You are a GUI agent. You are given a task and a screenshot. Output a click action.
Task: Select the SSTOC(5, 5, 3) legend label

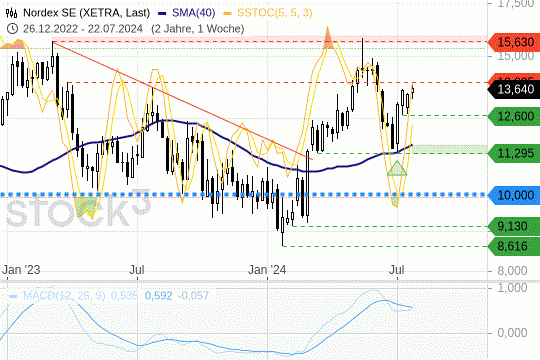275,13
